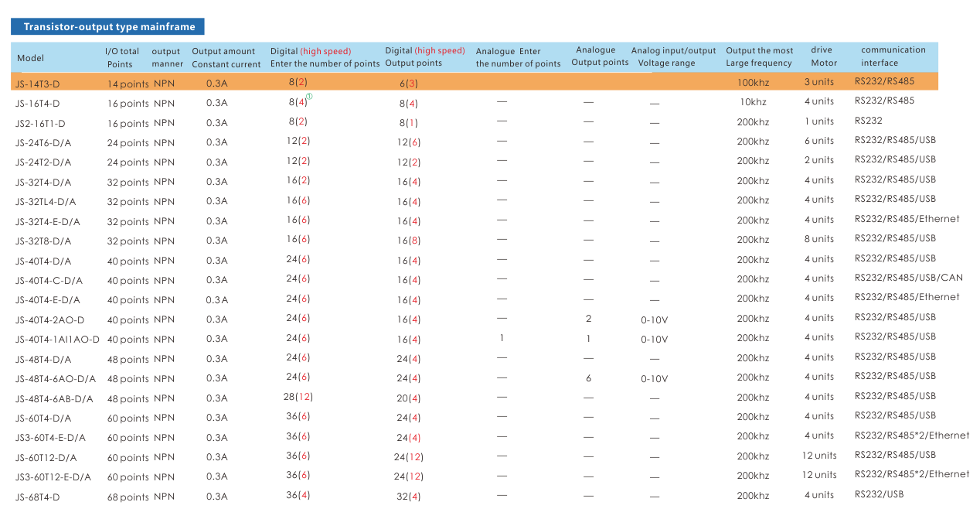The height and width of the screenshot is (526, 980).
Task: Click model name JS-32T4-D/A
Action: 43,183
